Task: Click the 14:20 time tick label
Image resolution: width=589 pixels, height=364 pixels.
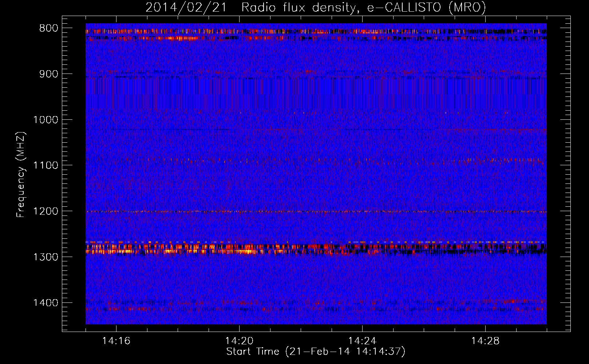Action: click(239, 341)
